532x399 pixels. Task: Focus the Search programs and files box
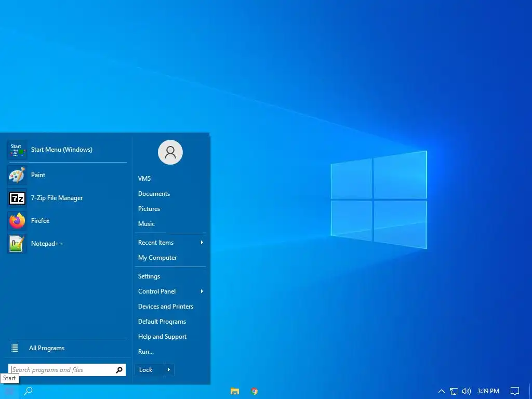pos(67,370)
